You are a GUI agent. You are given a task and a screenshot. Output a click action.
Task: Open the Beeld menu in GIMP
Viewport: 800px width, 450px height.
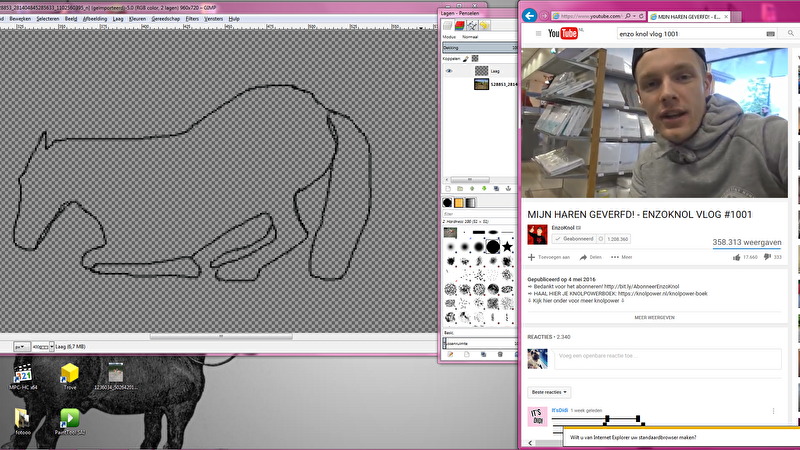(x=71, y=19)
